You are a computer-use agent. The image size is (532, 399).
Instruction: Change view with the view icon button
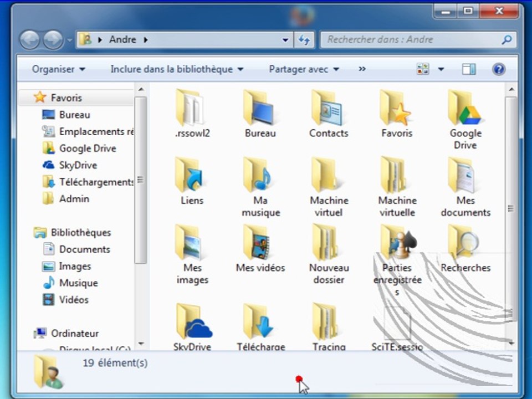(423, 69)
